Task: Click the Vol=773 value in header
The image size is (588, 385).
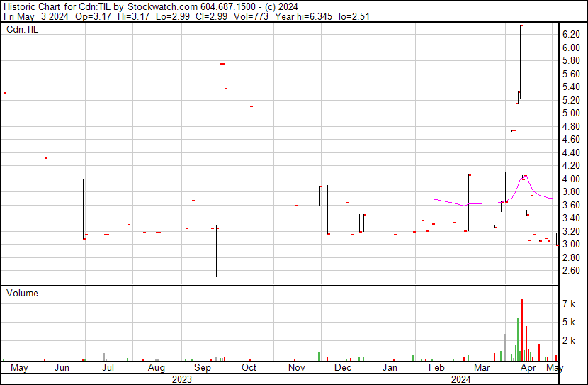Action: (251, 16)
